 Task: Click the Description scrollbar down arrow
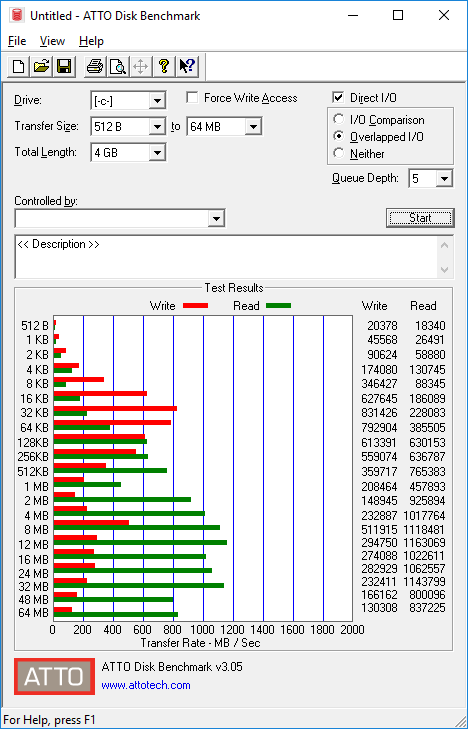tap(444, 269)
